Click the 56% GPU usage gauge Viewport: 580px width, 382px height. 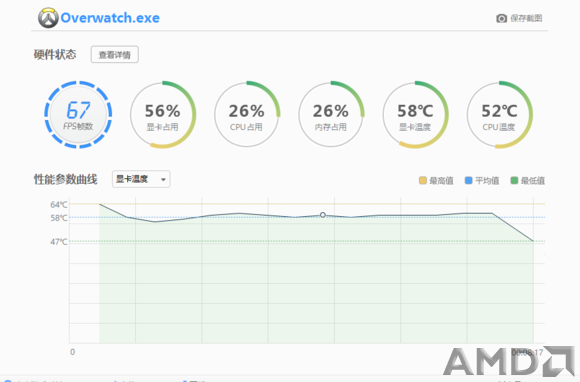click(163, 115)
